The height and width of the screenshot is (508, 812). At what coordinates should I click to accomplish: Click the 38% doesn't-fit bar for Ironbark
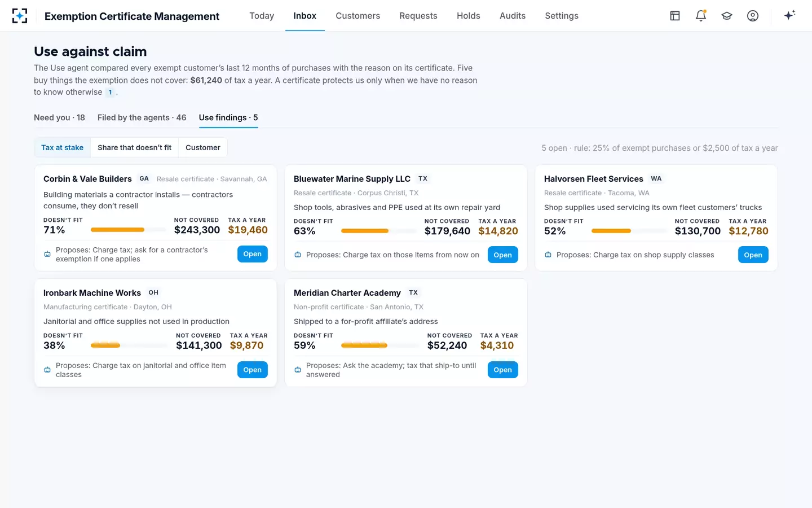point(129,345)
